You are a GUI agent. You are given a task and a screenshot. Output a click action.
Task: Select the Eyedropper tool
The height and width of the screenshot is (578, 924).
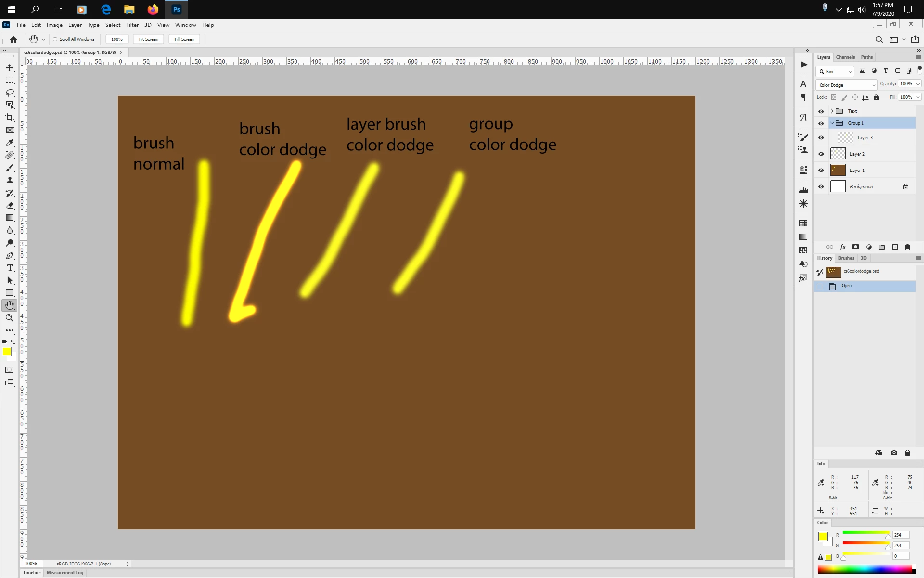[x=10, y=143]
